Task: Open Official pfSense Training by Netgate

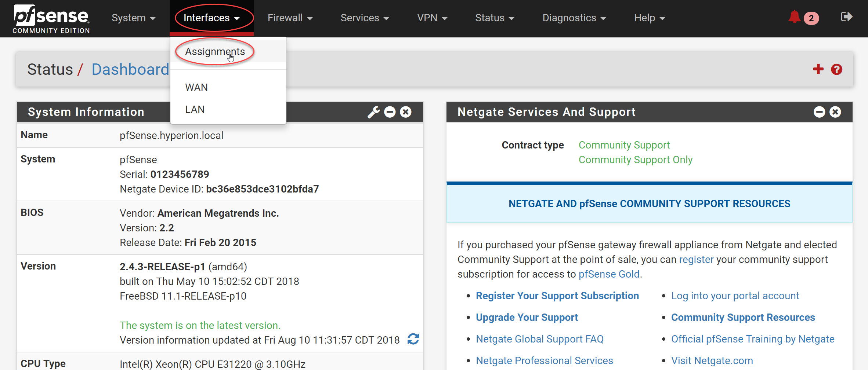Action: (753, 339)
